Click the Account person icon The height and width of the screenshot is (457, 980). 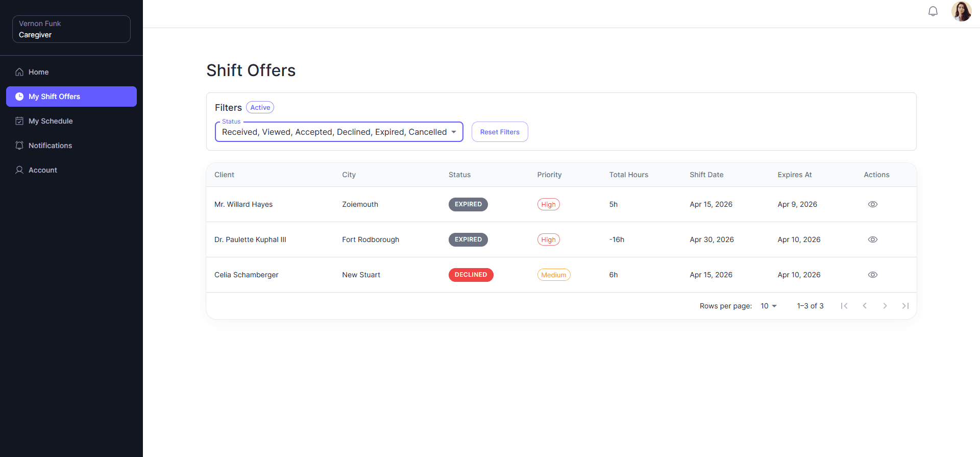tap(19, 170)
